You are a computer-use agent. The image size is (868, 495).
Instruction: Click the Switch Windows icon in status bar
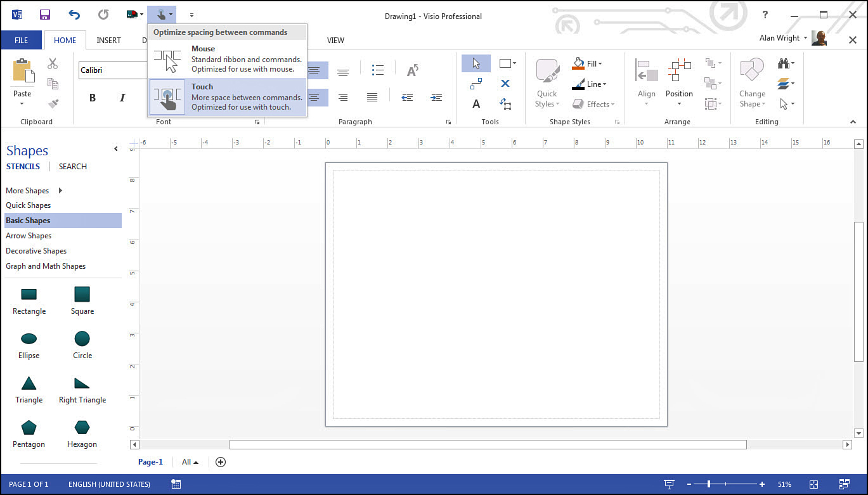tap(844, 484)
